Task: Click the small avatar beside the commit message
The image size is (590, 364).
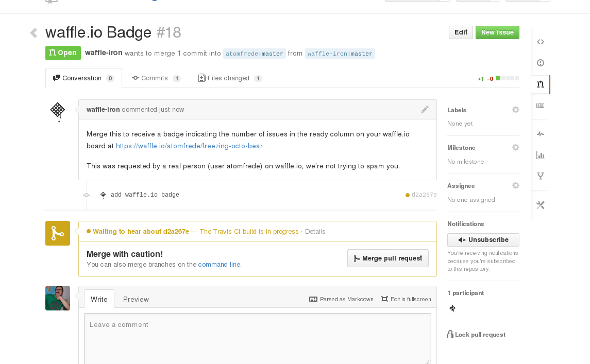Action: pyautogui.click(x=103, y=195)
